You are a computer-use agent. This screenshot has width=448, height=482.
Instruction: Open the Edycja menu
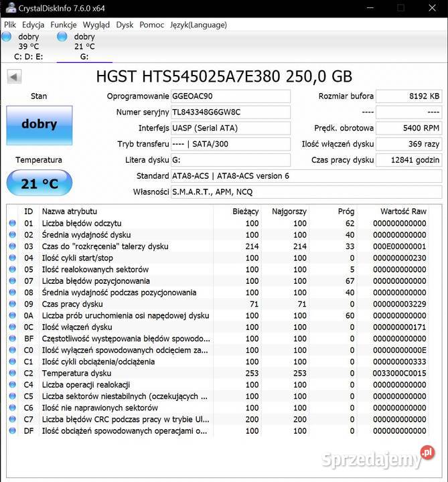(x=33, y=25)
